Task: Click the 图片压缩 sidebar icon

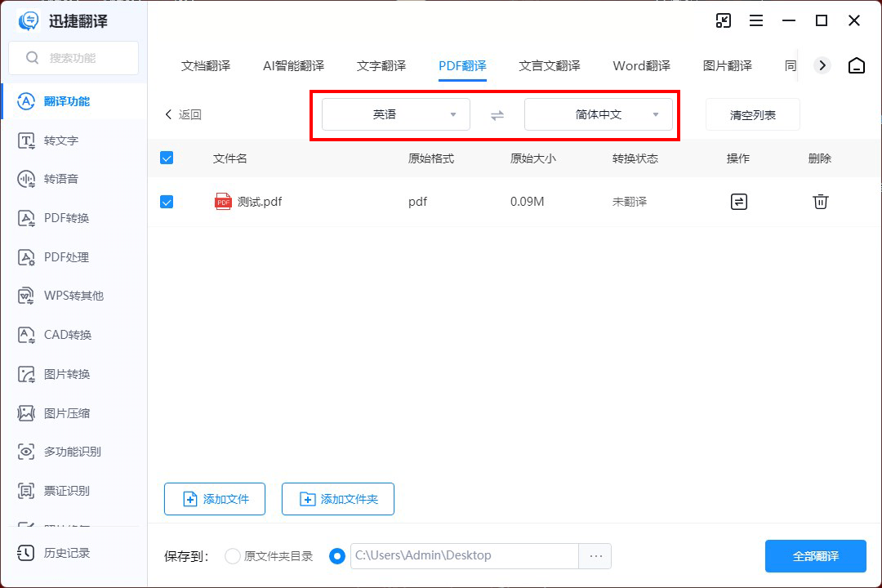Action: [26, 413]
